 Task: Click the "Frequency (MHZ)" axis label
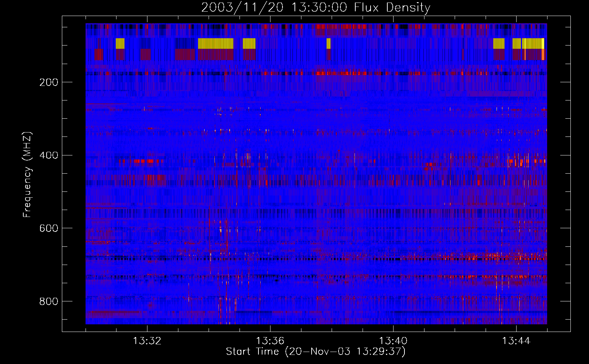[x=27, y=174]
